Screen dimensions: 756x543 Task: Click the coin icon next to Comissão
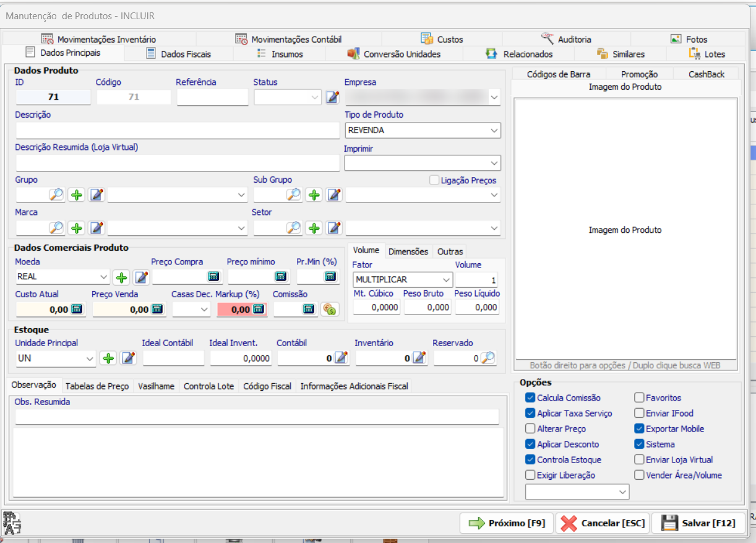pyautogui.click(x=330, y=310)
